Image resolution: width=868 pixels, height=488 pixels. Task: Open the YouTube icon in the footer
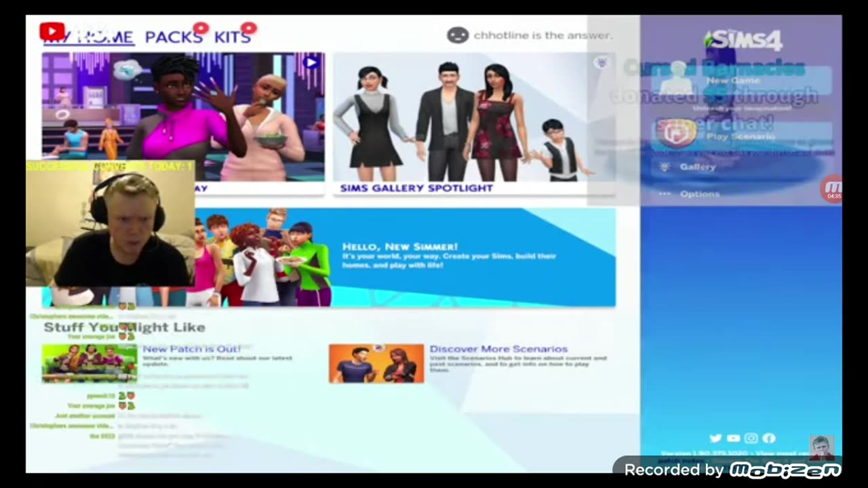coord(733,439)
